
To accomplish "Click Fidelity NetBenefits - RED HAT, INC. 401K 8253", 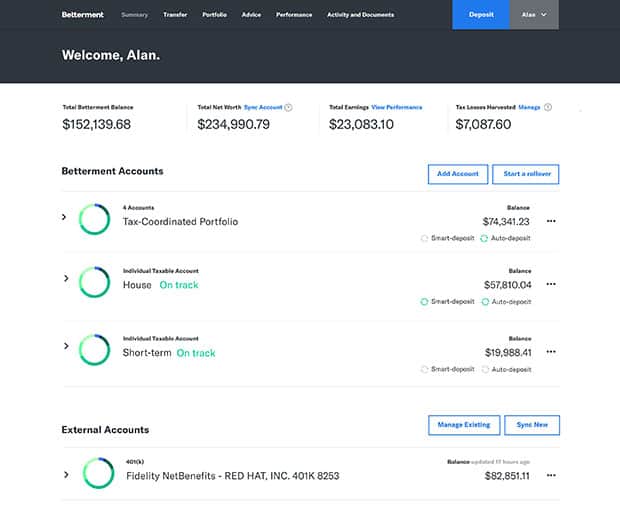I will tap(232, 476).
